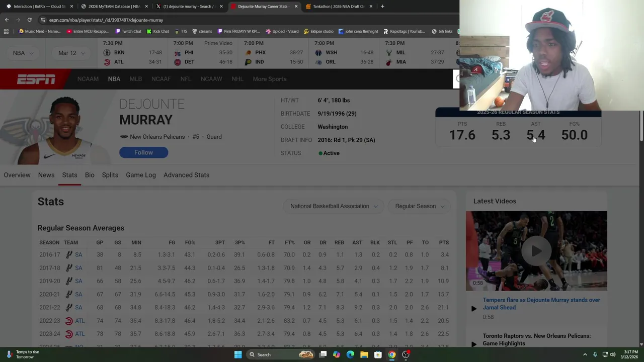Click Hawks logo in 2022-23 row
The image size is (644, 362).
tap(69, 321)
